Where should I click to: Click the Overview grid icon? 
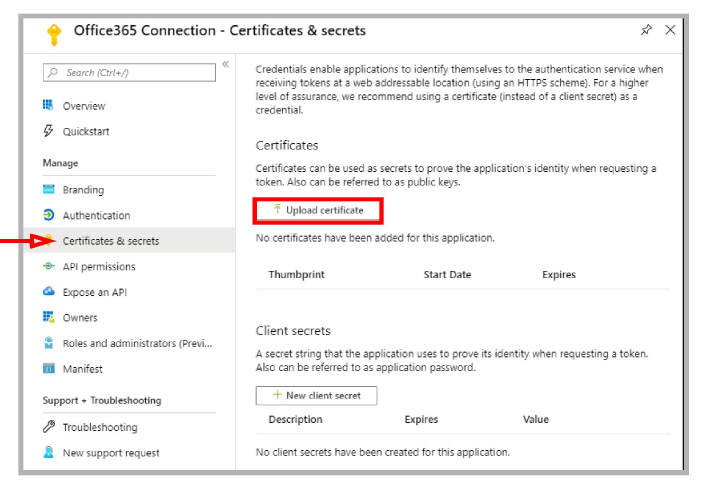[48, 106]
